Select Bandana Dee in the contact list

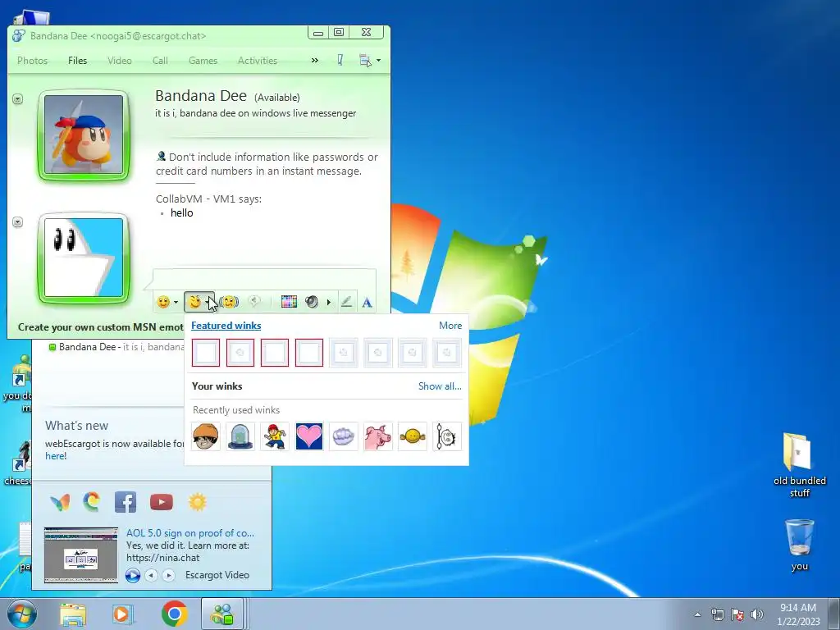116,347
